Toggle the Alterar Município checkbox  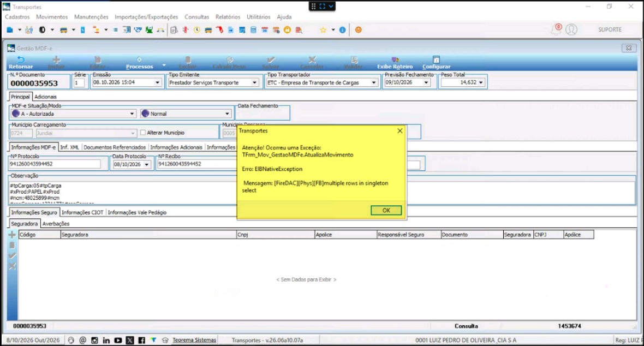point(143,133)
